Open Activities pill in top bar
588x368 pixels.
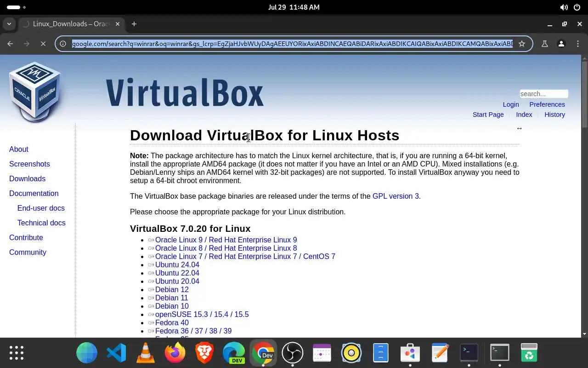point(16,7)
